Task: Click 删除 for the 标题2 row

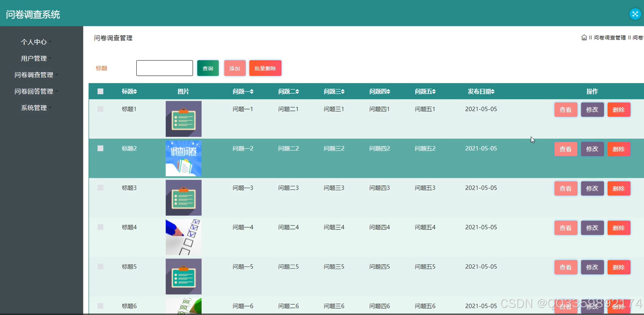Action: pyautogui.click(x=619, y=149)
